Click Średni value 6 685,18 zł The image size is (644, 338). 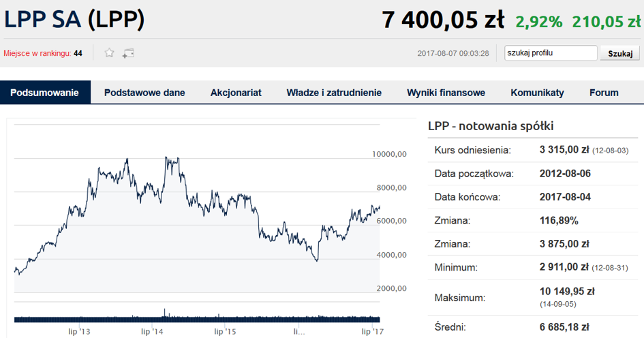coord(564,327)
